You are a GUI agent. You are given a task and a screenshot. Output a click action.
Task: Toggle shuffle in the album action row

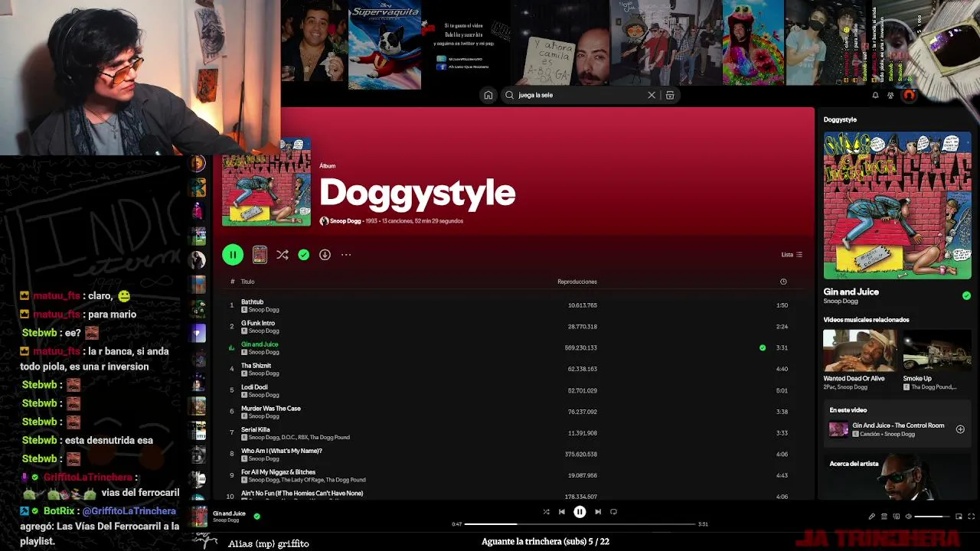point(283,255)
